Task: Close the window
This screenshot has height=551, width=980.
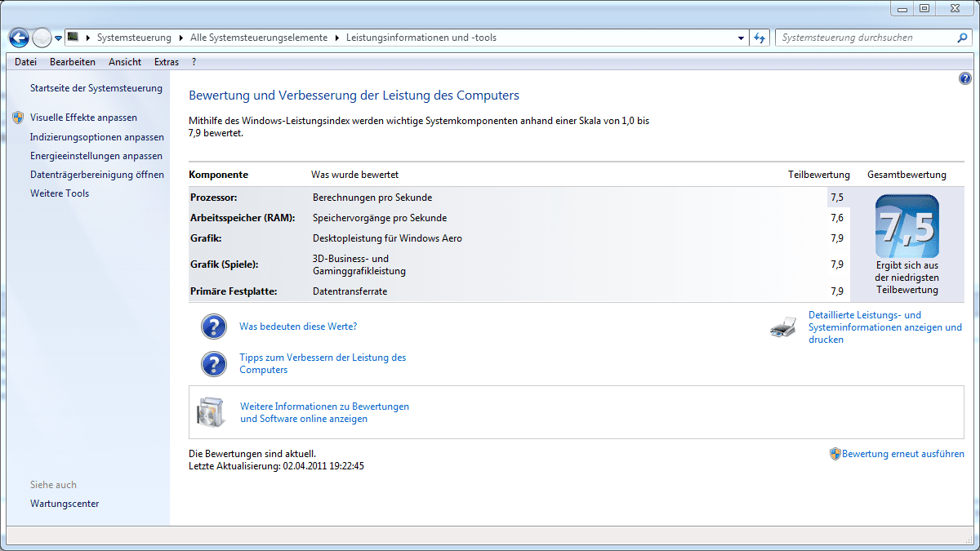Action: (955, 8)
